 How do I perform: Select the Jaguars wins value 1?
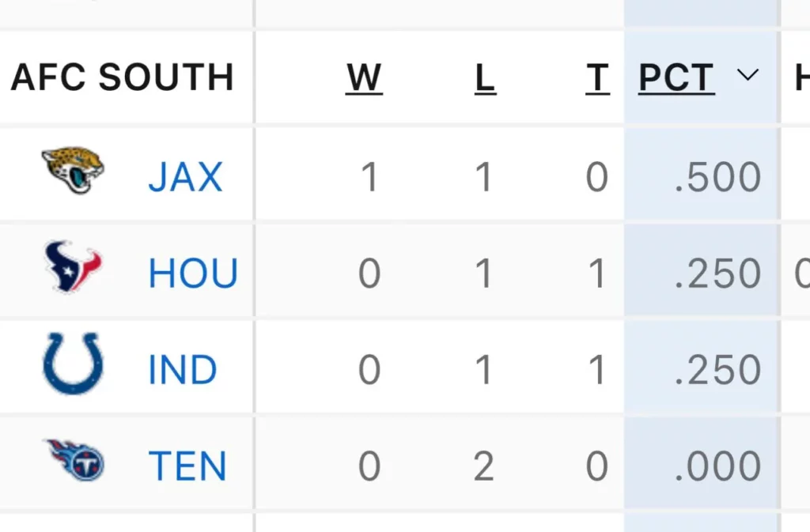[370, 177]
